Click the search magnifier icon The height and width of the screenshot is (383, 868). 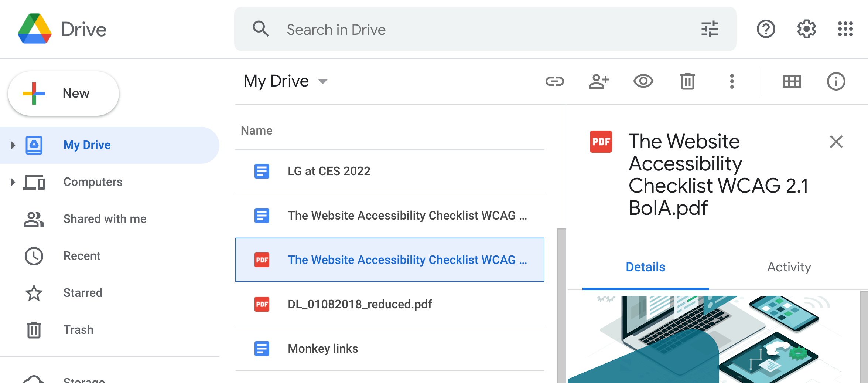click(x=261, y=29)
